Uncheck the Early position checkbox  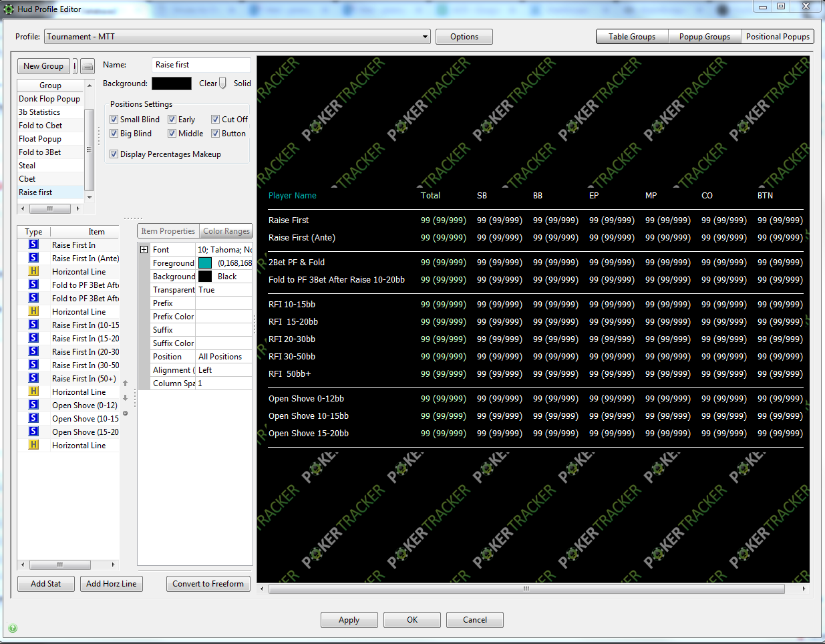(x=172, y=120)
